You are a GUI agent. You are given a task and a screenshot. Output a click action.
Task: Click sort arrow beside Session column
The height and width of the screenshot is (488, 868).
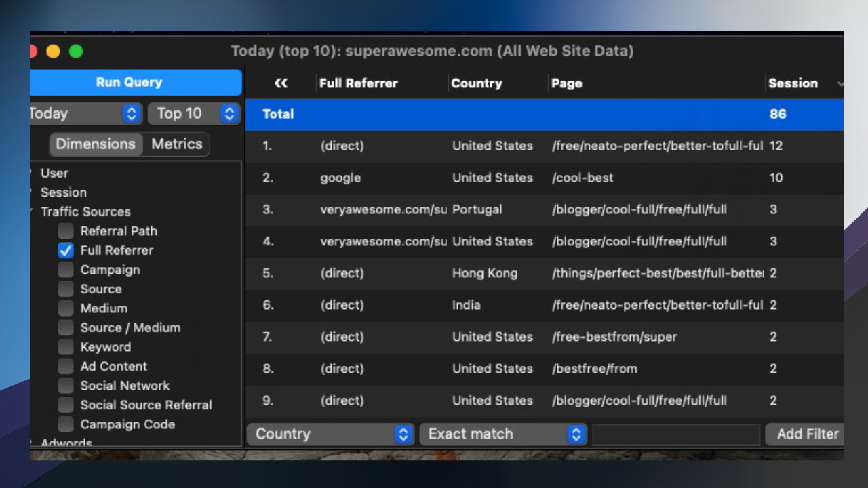coord(840,84)
